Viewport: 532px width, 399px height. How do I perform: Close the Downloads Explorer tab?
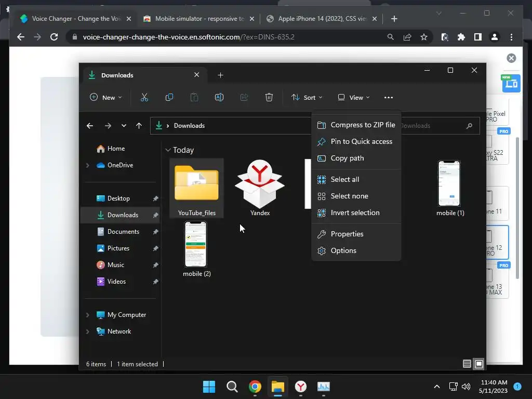[196, 75]
